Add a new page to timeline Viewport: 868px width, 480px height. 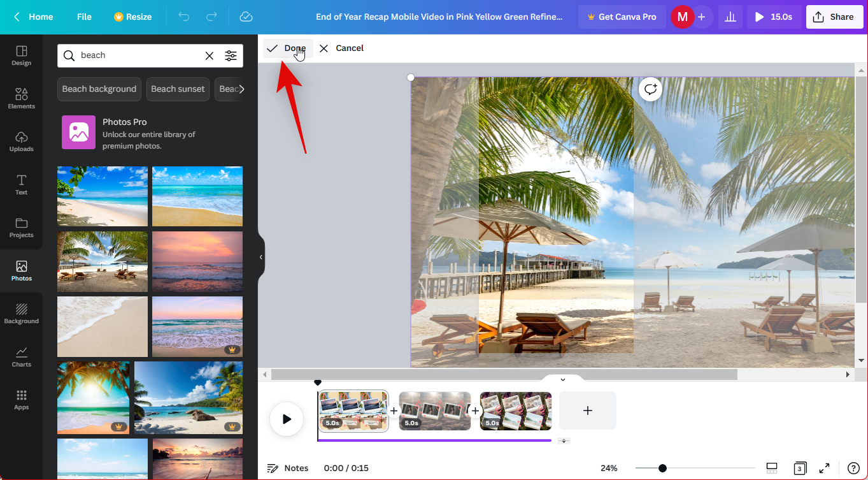[588, 411]
